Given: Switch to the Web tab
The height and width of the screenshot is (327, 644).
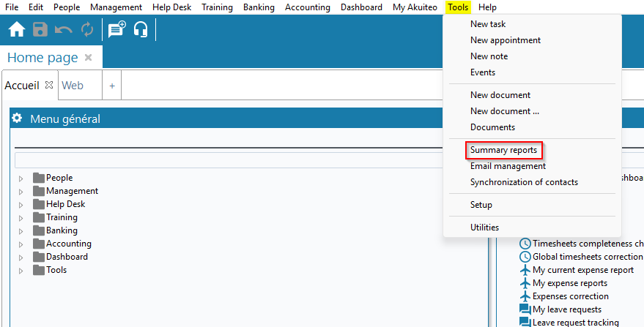Looking at the screenshot, I should tap(73, 86).
